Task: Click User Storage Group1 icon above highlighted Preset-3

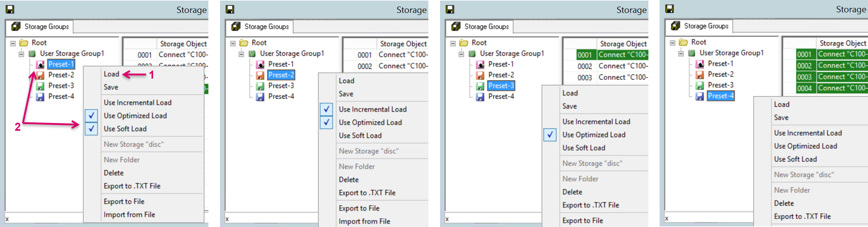Action: point(472,54)
